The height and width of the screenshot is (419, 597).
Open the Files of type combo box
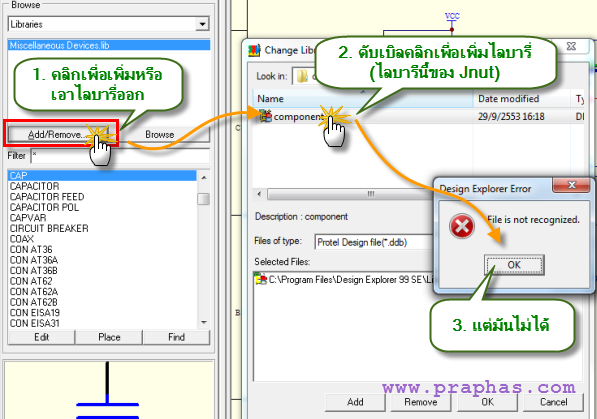(374, 242)
